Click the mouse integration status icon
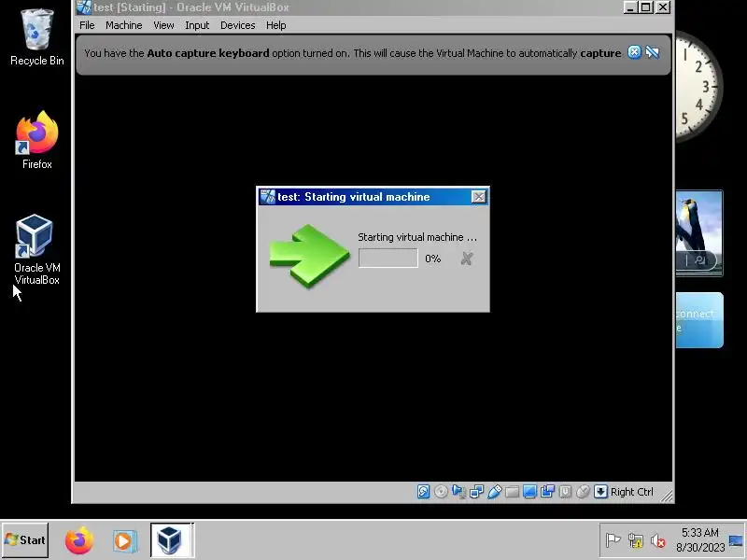This screenshot has height=560, width=747. click(x=583, y=492)
